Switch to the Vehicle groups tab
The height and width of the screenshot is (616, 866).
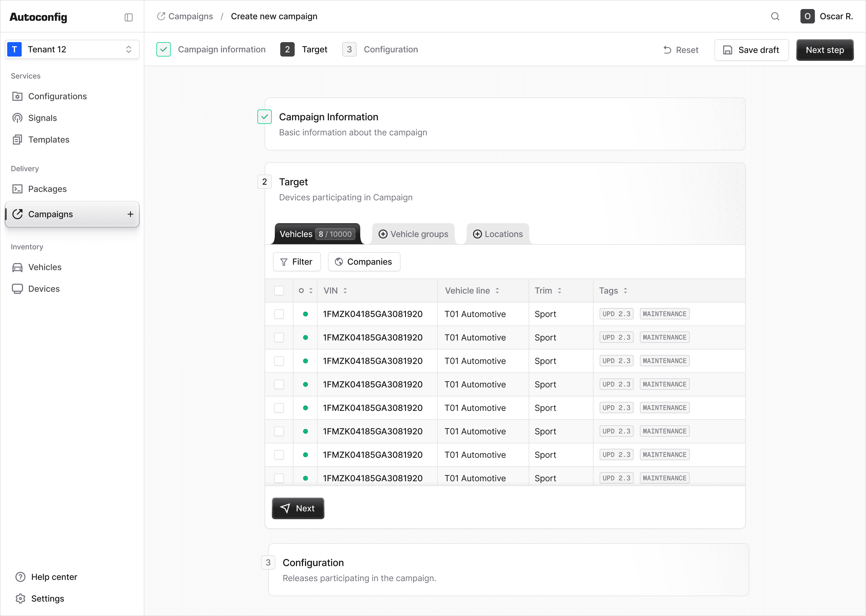coord(413,234)
